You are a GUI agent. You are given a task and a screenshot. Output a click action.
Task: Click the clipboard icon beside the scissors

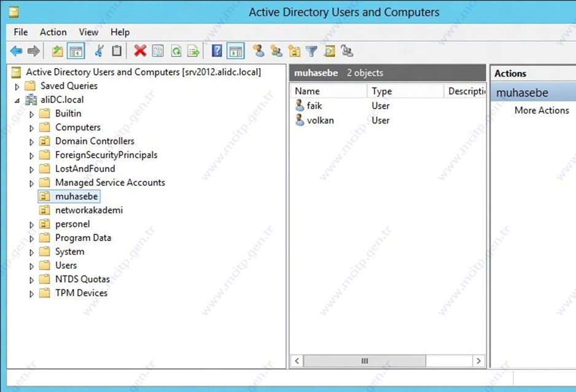(x=117, y=51)
